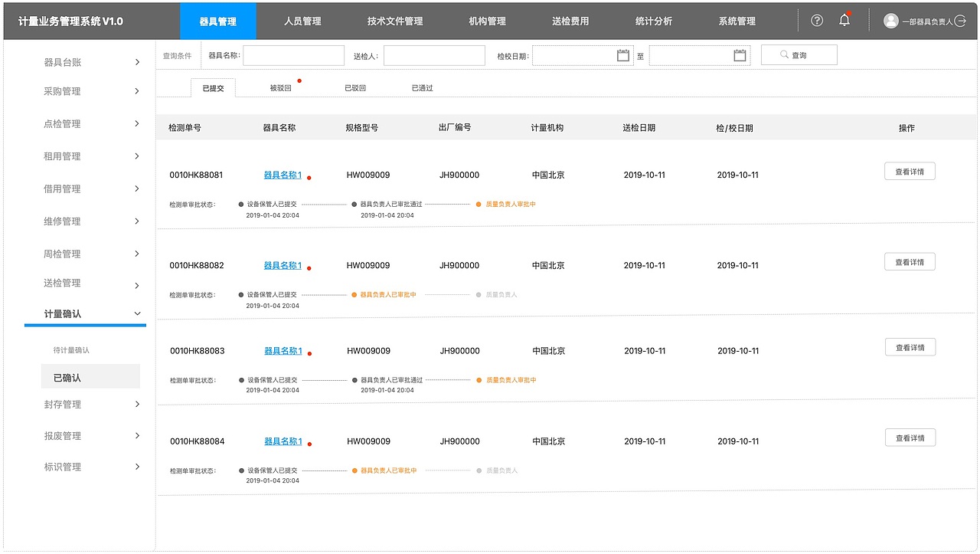Focus the 器具名称 input field
The height and width of the screenshot is (554, 980).
tap(294, 55)
